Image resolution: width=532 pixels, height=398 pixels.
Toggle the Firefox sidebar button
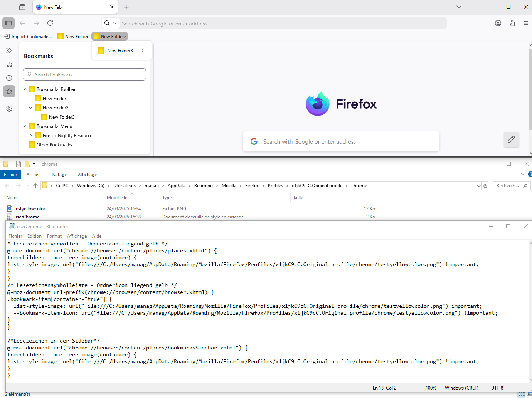8,23
